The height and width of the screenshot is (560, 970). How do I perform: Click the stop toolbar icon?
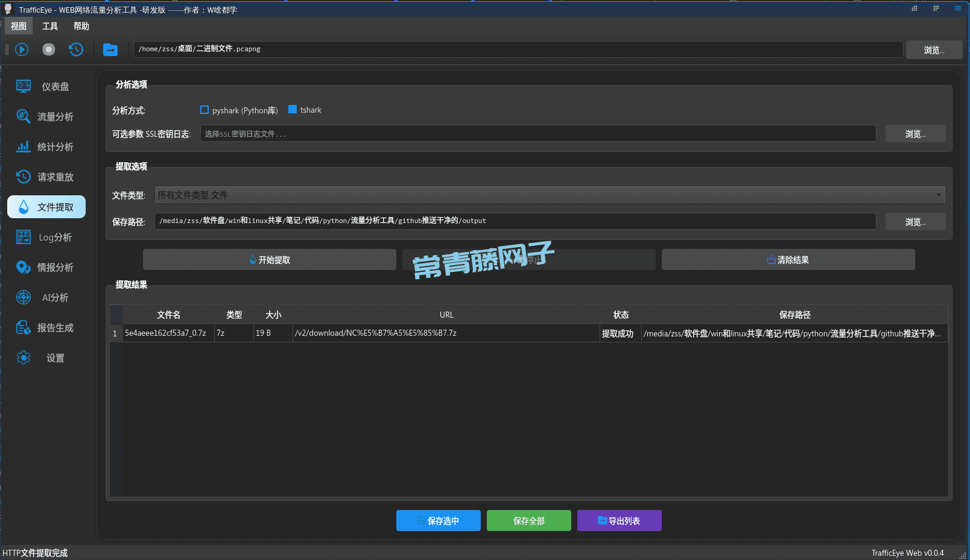[49, 49]
